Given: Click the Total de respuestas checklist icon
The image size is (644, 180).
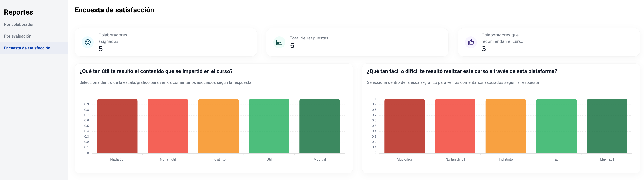Looking at the screenshot, I should (279, 42).
